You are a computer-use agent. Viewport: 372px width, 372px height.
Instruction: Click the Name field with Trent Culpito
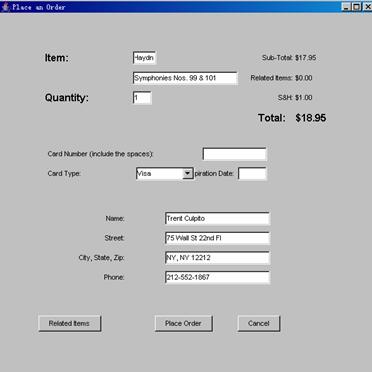pyautogui.click(x=217, y=218)
